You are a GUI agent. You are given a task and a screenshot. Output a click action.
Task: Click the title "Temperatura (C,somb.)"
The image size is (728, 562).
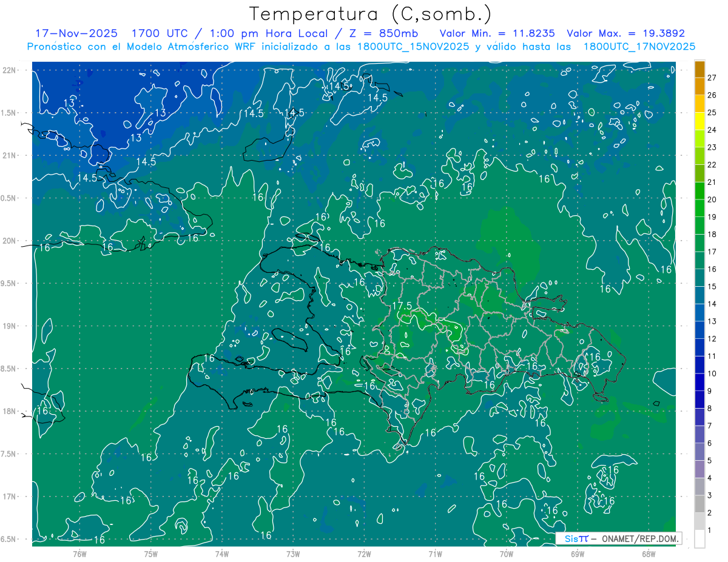tap(371, 15)
